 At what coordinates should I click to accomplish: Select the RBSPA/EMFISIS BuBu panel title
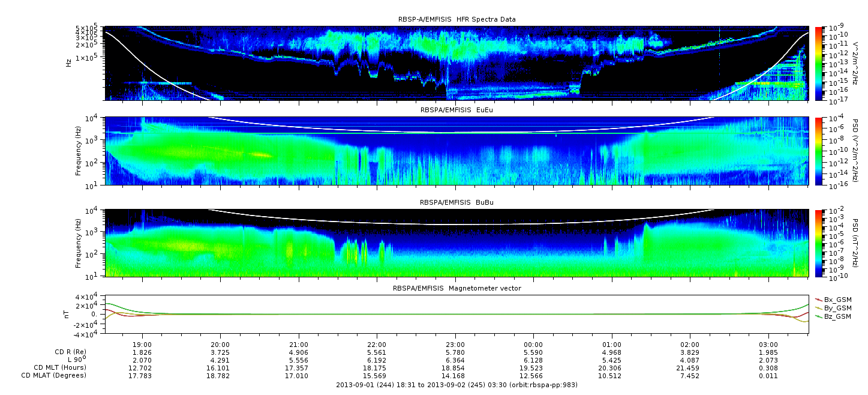point(456,203)
